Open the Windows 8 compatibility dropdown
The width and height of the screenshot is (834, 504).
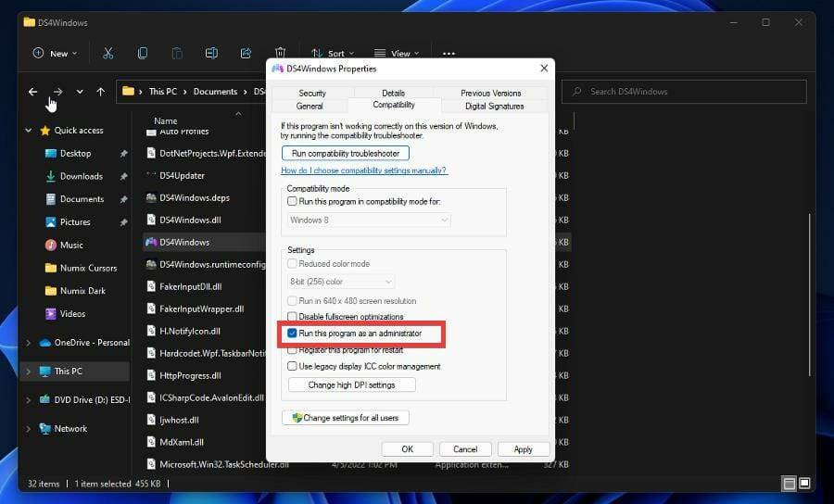tap(369, 220)
